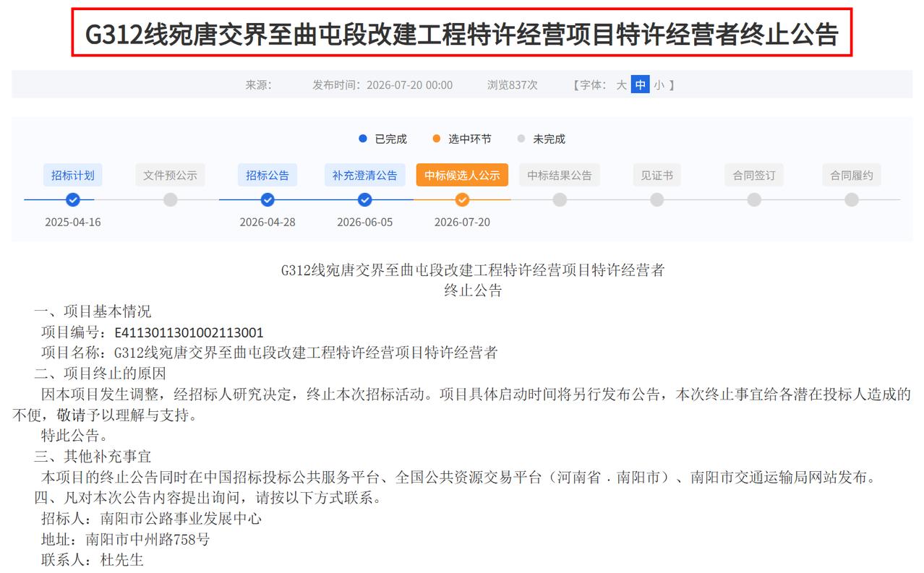924x573 pixels.
Task: Click the page title G312线宛唐交界 heading
Action: coord(462,33)
